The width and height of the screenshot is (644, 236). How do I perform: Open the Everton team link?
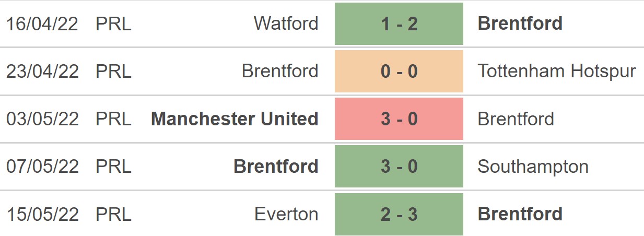(286, 214)
